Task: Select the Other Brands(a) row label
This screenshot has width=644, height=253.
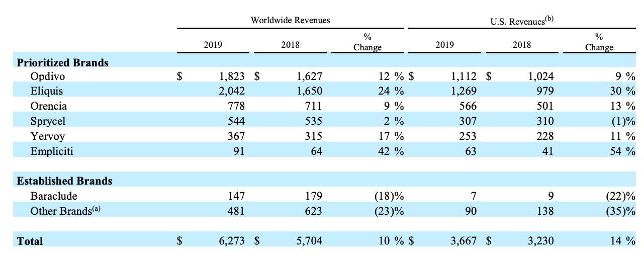Action: pyautogui.click(x=66, y=210)
